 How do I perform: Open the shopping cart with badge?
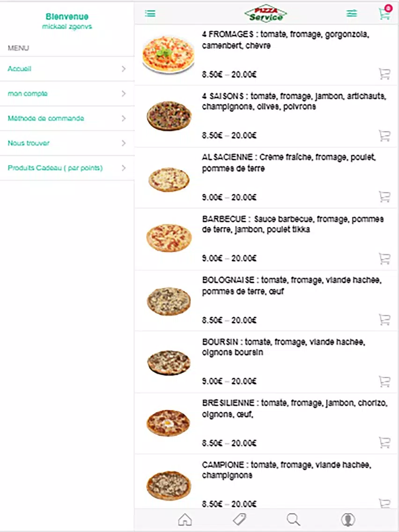point(385,13)
